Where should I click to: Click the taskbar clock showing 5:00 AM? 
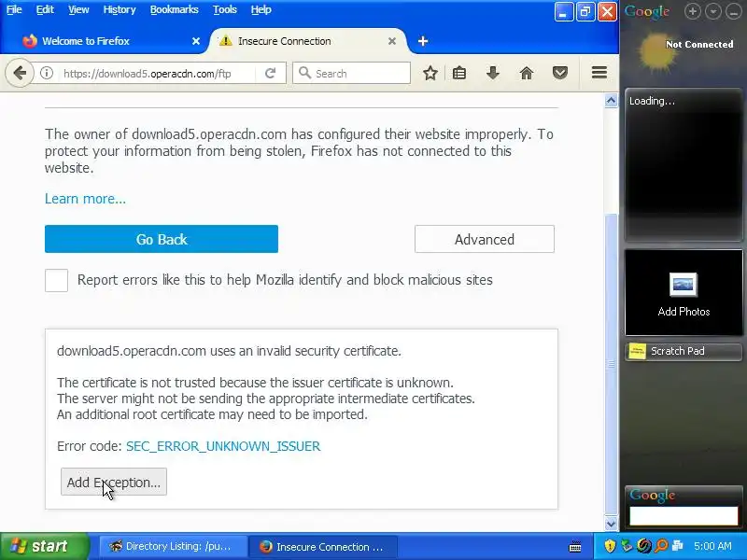712,546
